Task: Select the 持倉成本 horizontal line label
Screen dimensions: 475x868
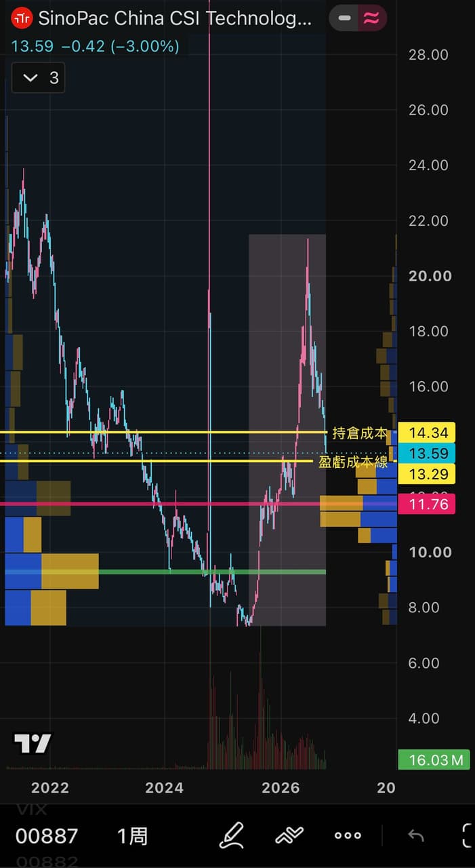Action: pos(360,433)
